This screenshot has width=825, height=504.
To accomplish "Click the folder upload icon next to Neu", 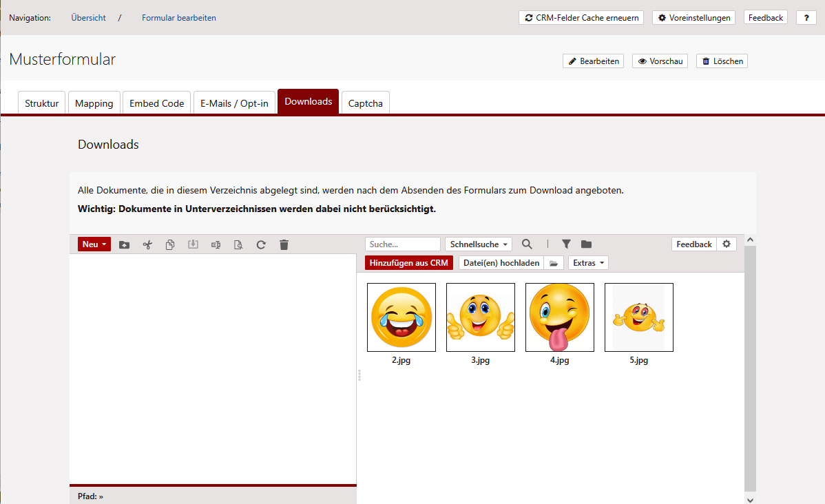I will tap(124, 244).
